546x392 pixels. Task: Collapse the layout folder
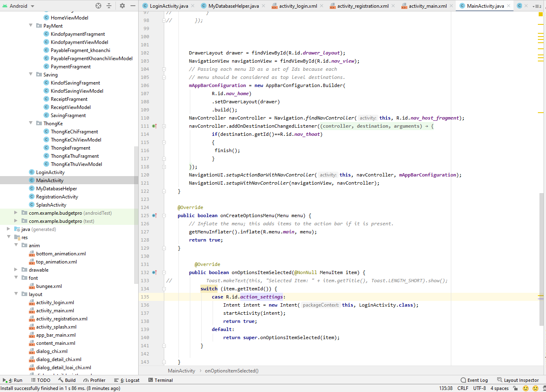[x=16, y=294]
